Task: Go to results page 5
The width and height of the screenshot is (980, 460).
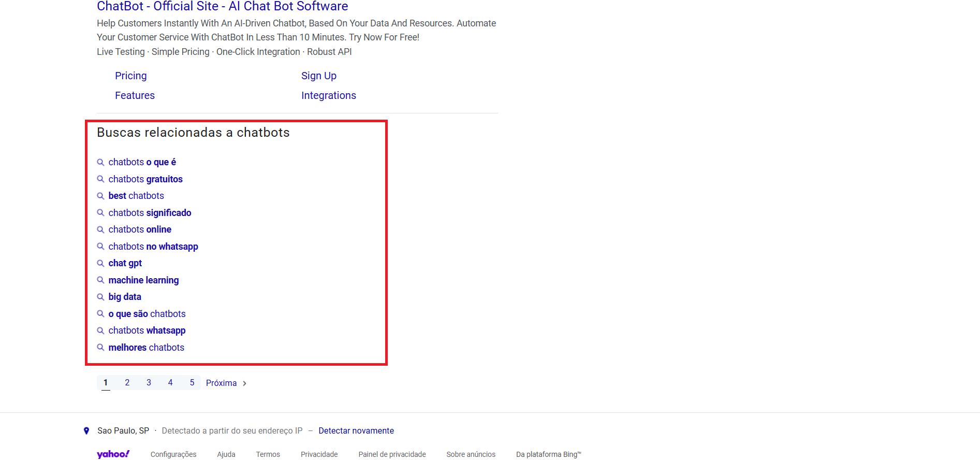Action: click(x=192, y=383)
